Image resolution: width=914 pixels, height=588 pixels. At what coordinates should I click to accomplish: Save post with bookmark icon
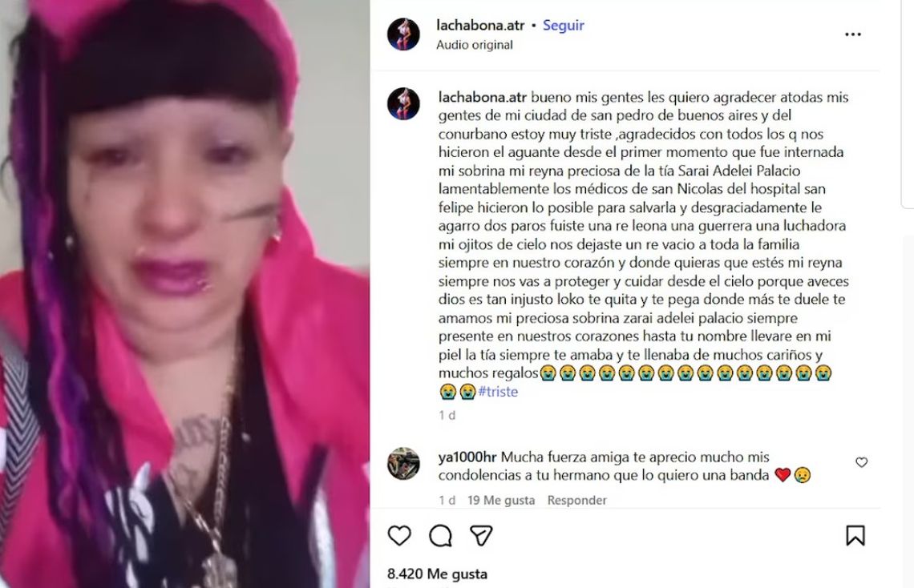[855, 536]
